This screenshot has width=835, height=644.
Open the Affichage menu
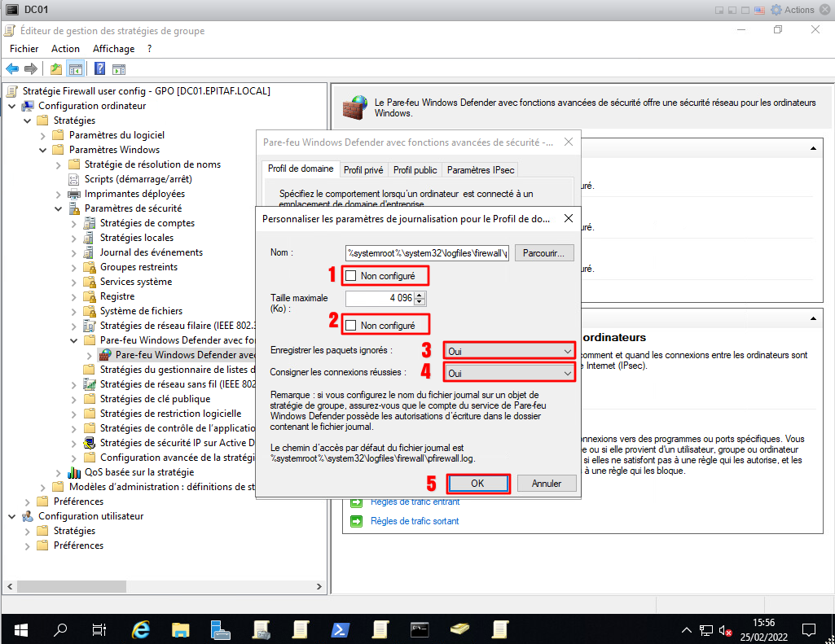(x=113, y=49)
